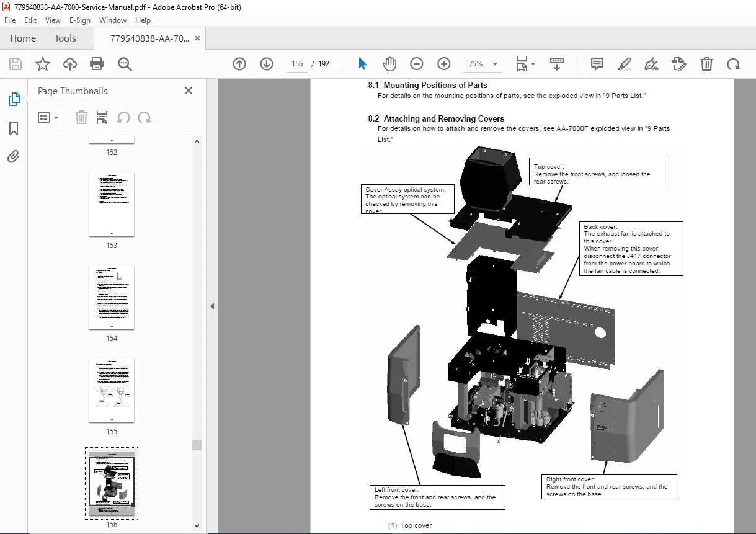Switch to scrolling read mode icon
Viewport: 756px width, 534px height.
point(557,64)
